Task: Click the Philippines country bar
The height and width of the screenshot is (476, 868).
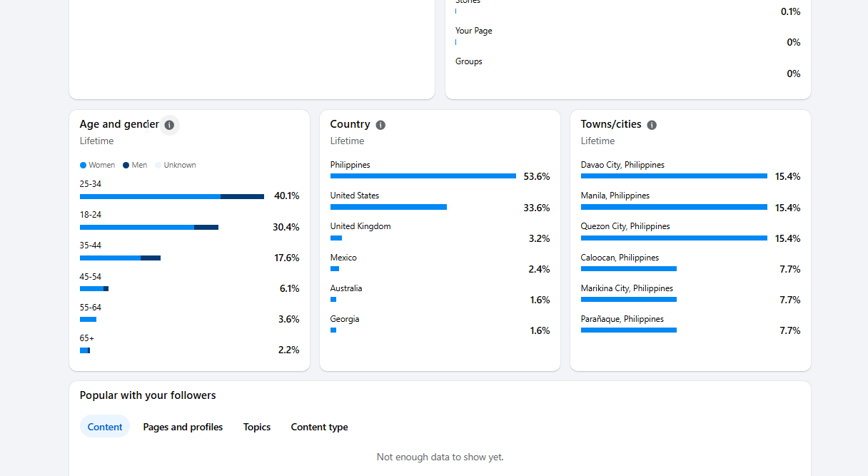Action: tap(423, 176)
